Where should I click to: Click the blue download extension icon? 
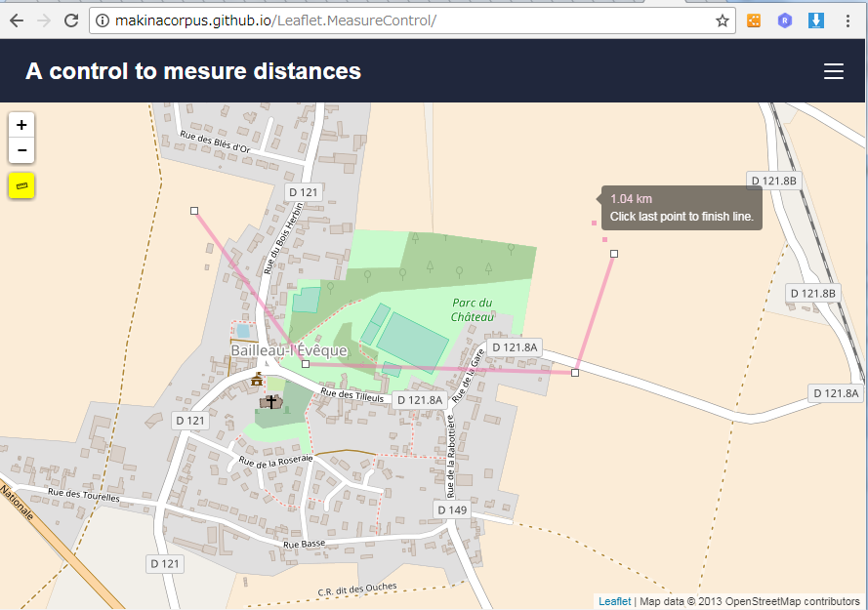(816, 20)
